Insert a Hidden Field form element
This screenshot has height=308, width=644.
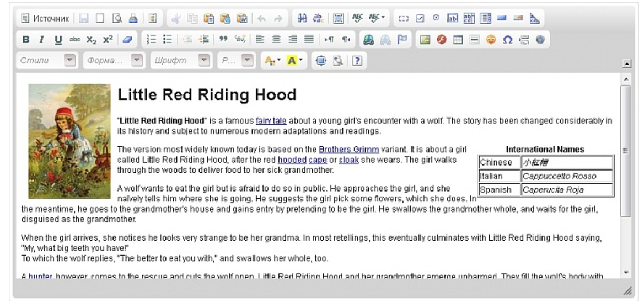535,18
